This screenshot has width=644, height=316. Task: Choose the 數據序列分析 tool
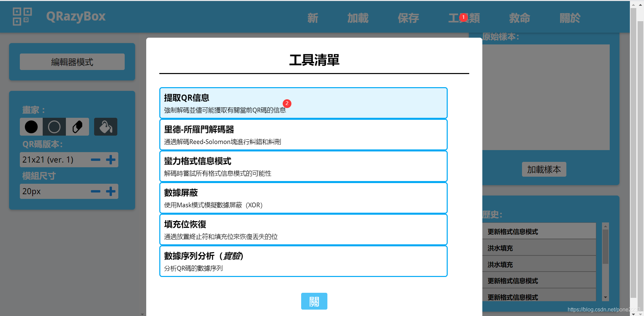(304, 261)
